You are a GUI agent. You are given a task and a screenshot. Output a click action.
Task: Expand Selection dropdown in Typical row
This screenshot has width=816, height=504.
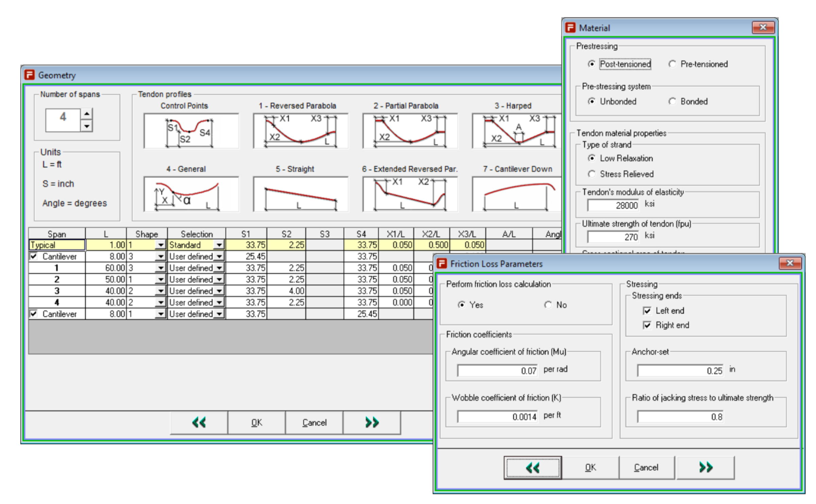click(219, 245)
